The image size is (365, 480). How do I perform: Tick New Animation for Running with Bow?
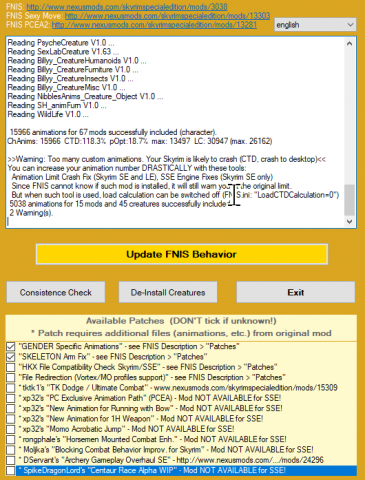pyautogui.click(x=11, y=409)
